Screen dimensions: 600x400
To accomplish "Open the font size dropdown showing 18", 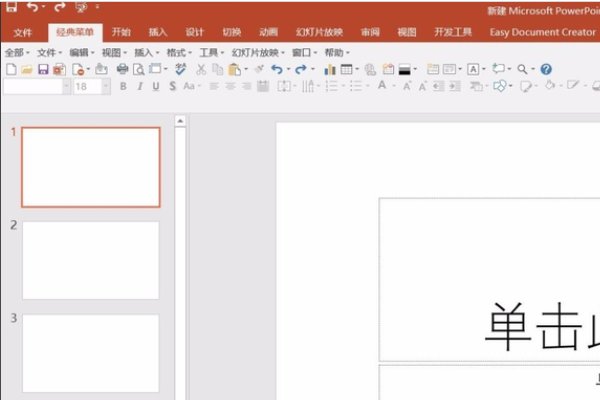I will tap(107, 87).
